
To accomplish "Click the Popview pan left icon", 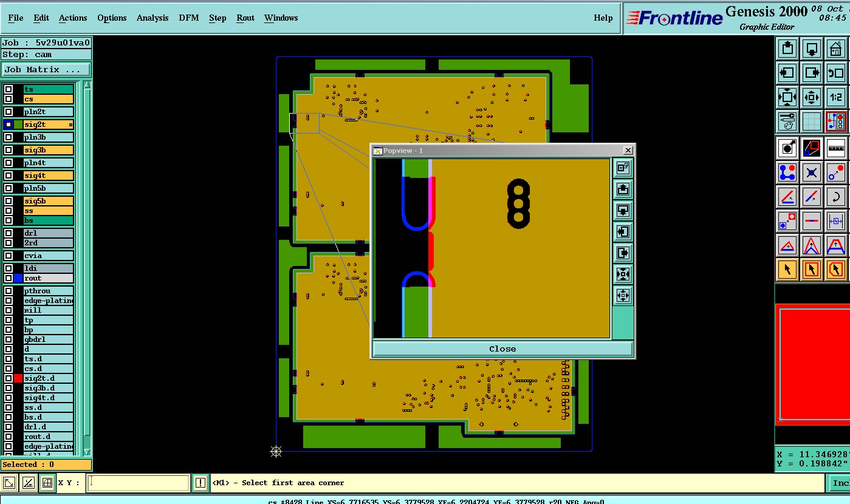I will (x=623, y=232).
